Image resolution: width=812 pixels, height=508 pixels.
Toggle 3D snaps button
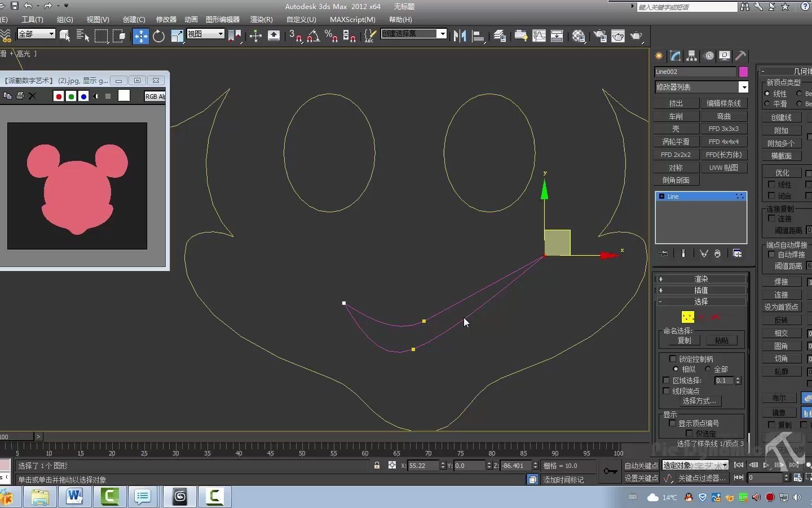point(295,36)
